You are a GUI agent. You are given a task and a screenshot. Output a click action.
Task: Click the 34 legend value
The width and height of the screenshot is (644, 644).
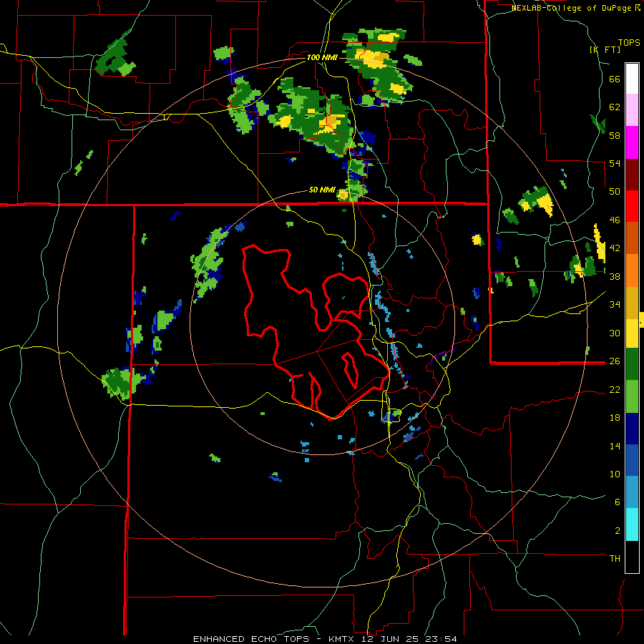[x=615, y=305]
